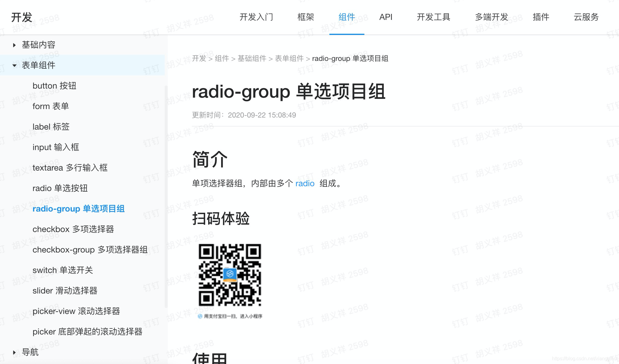The width and height of the screenshot is (619, 364).
Task: Open the API tab
Action: 386,17
